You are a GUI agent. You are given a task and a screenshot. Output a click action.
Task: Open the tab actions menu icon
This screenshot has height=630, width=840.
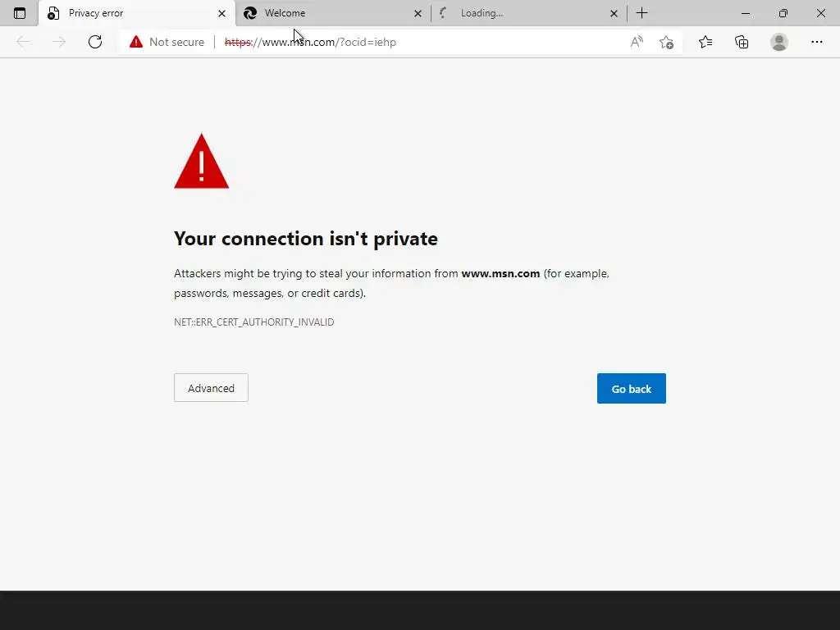coord(20,13)
